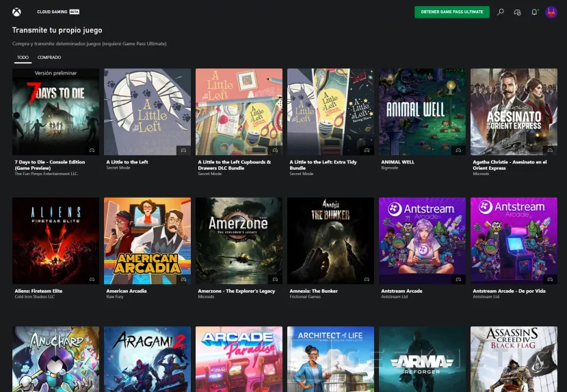Click the controller icon on 7 Days to Die tile
Image resolution: width=567 pixels, height=392 pixels.
[92, 150]
